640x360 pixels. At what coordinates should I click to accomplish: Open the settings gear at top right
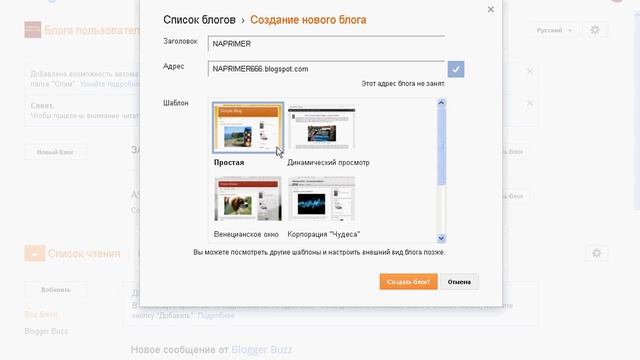(595, 30)
